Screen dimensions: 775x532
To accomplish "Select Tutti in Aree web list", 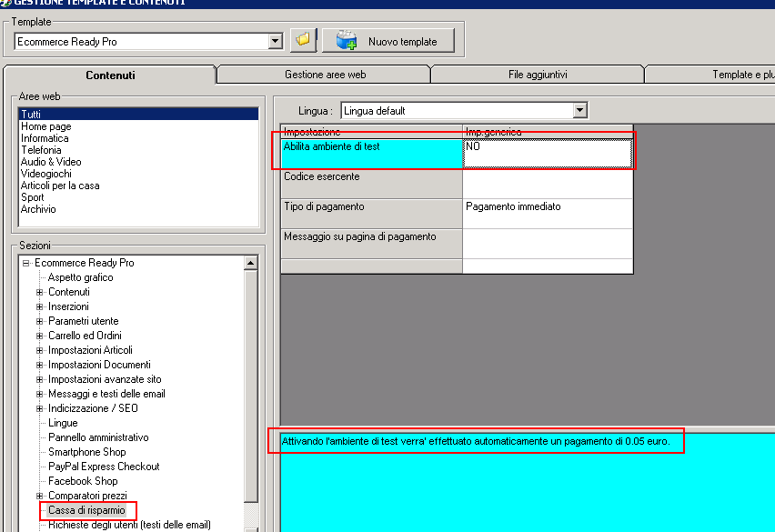I will tap(138, 114).
